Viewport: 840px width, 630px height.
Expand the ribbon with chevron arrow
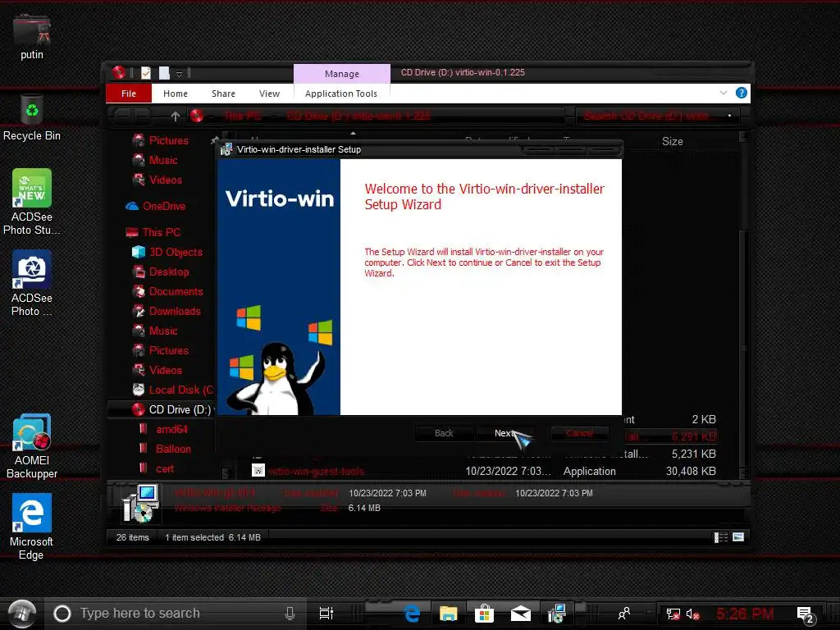pyautogui.click(x=724, y=93)
